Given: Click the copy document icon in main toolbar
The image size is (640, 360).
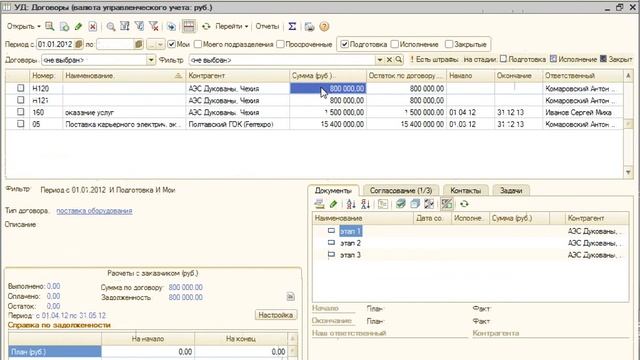Looking at the screenshot, I should (x=64, y=27).
